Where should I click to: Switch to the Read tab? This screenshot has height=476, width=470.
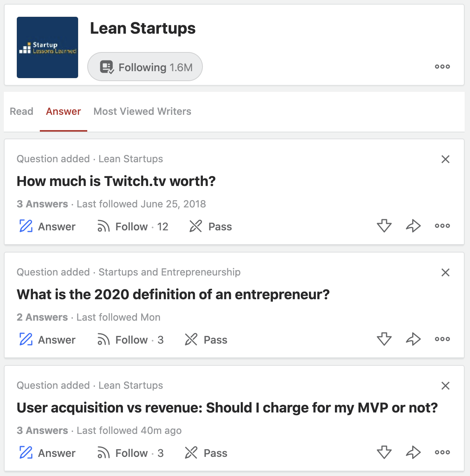coord(21,111)
